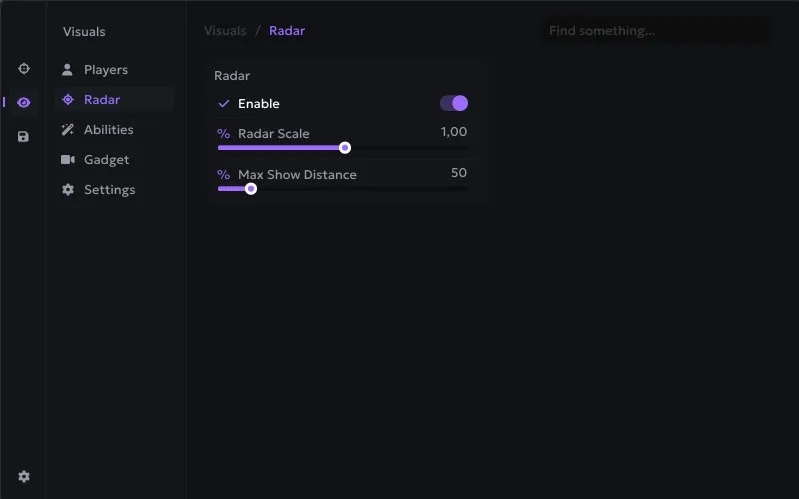Click the Gadget camera icon

coord(68,160)
